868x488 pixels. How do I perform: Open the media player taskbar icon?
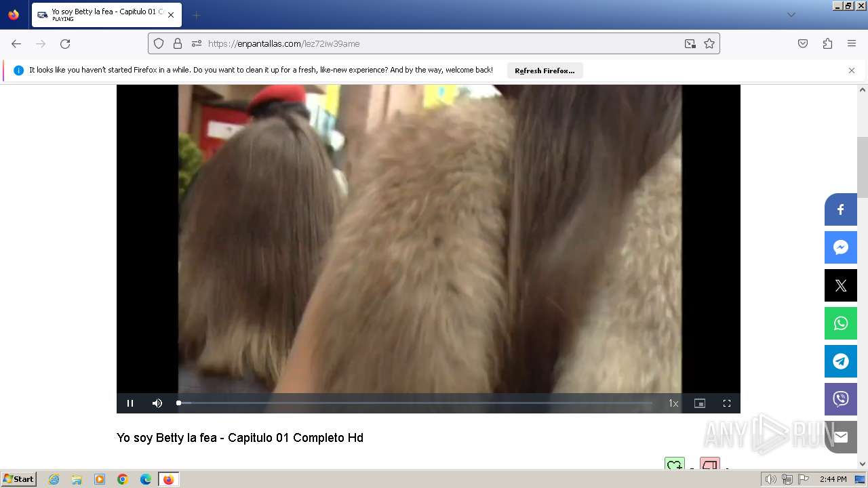tap(100, 479)
